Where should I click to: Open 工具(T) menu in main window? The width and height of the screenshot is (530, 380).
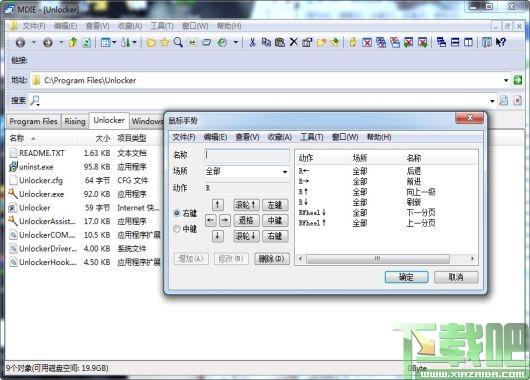click(162, 26)
